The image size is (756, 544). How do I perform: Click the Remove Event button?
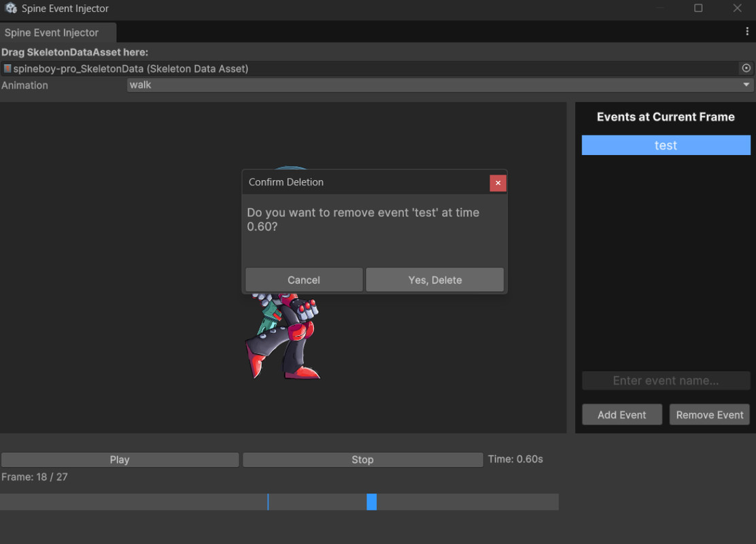click(x=709, y=415)
